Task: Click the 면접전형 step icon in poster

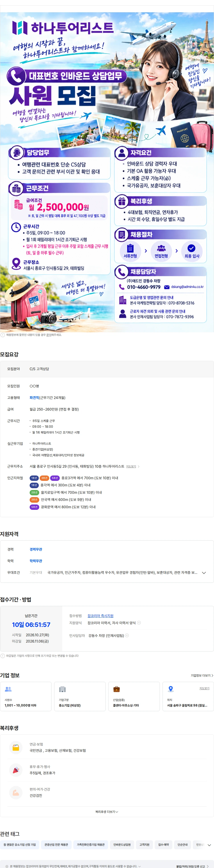Action: pos(161,248)
